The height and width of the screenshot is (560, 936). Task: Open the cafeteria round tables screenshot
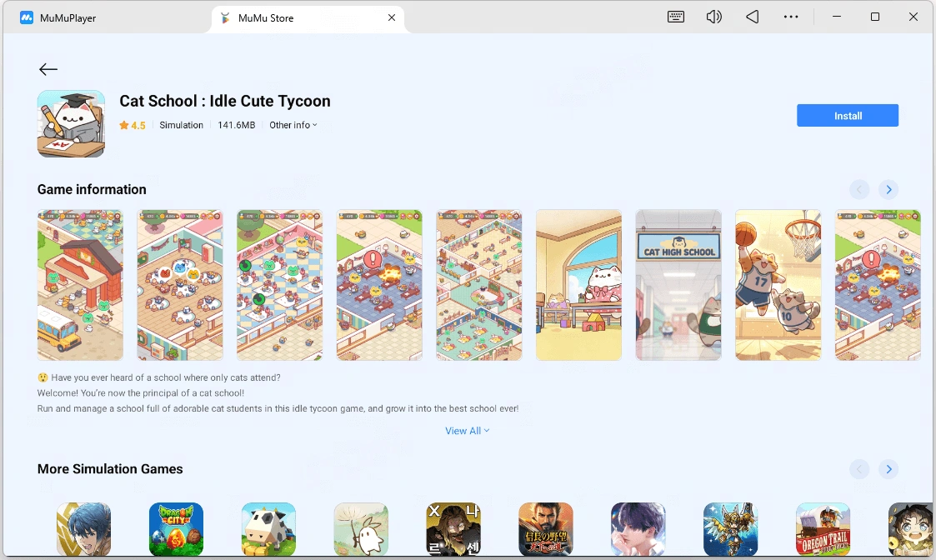click(180, 285)
